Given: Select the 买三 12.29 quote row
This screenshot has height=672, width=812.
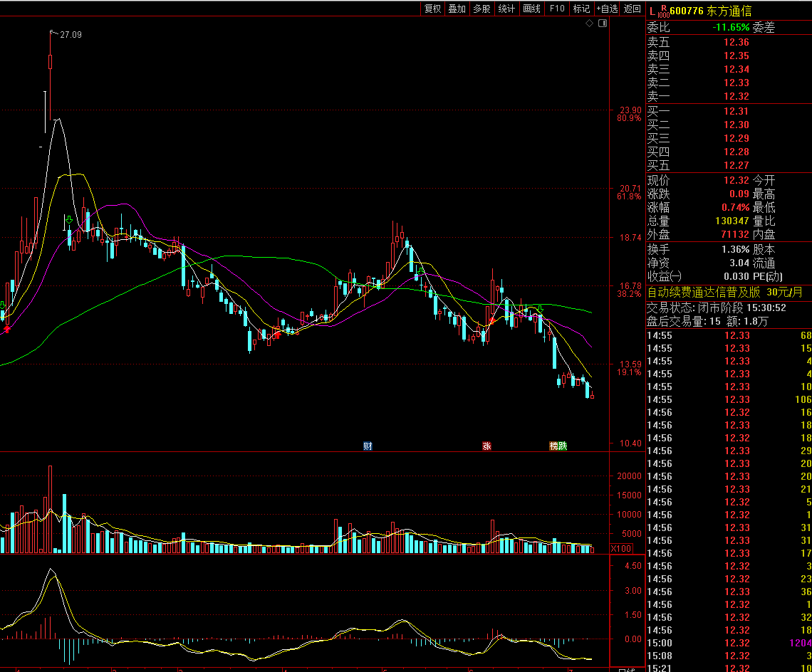Looking at the screenshot, I should tap(729, 138).
